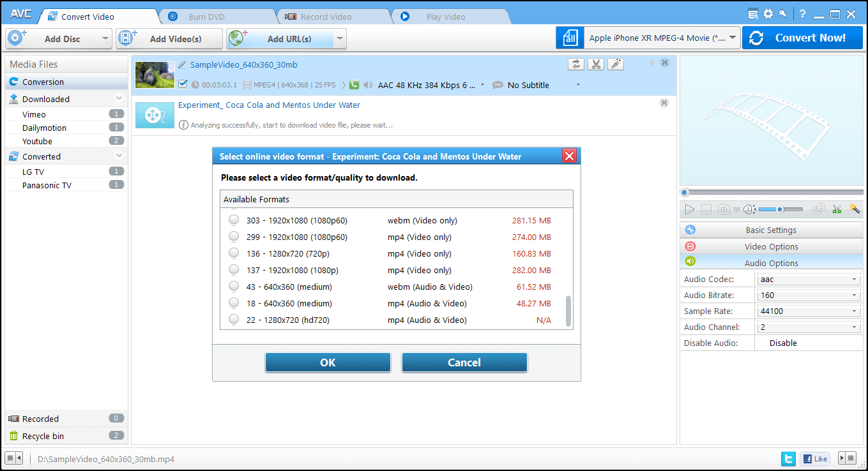868x471 pixels.
Task: Click the preview seek bar
Action: (x=771, y=192)
